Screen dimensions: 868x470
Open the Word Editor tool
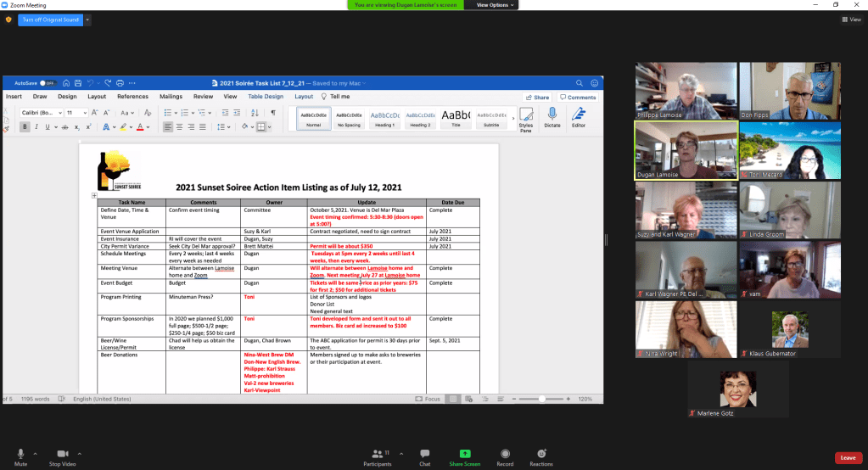click(579, 114)
